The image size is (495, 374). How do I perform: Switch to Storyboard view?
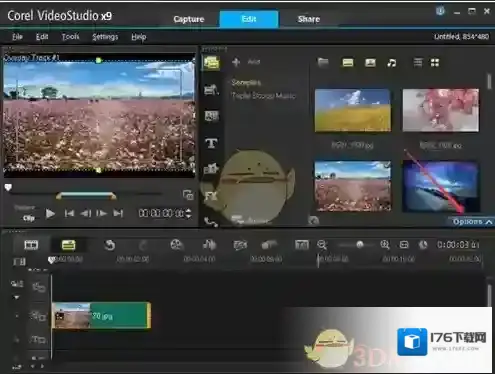pos(31,245)
